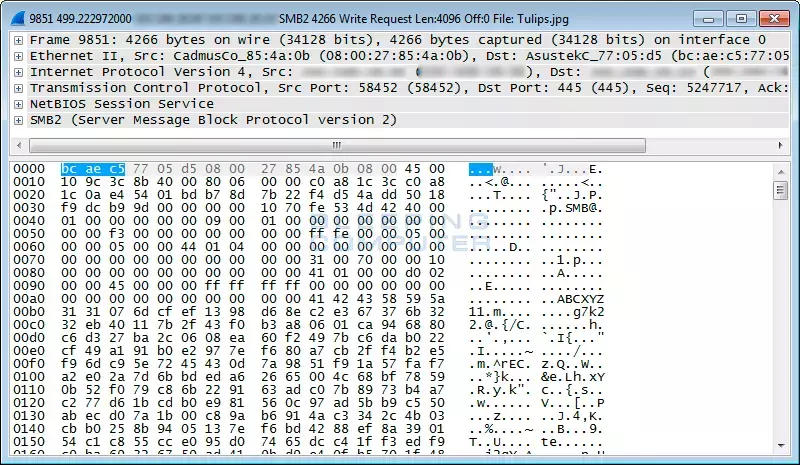The height and width of the screenshot is (465, 800).
Task: Click ASCII text '11.m....' in row 00b0
Action: pos(499,312)
